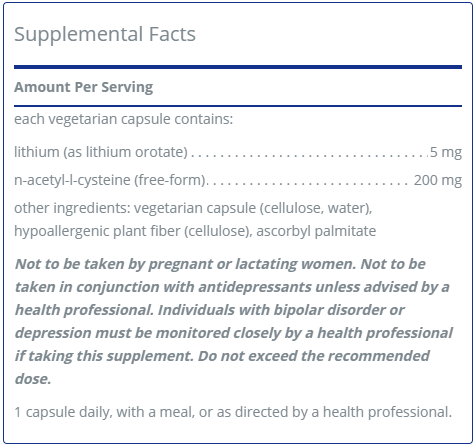Click 'Do not exceed the recommended' text
Viewport: 476px width, 447px height.
(314, 356)
